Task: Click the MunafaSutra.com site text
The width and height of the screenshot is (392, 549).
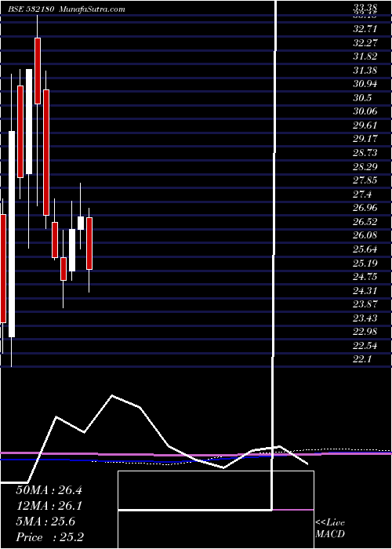Action: 92,9
